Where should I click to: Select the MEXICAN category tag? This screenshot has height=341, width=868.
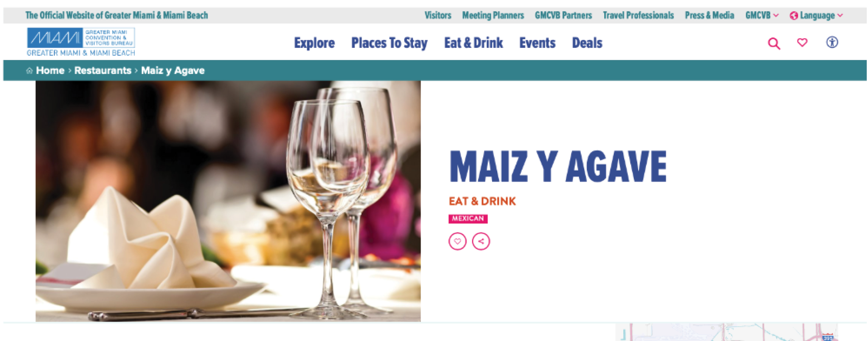[468, 218]
